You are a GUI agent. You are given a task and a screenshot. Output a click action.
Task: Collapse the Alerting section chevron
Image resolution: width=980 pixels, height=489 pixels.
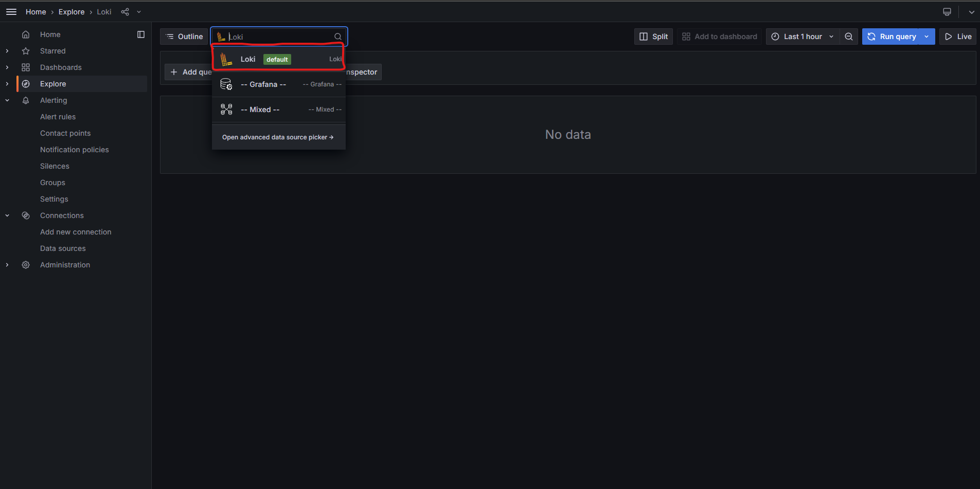pyautogui.click(x=7, y=100)
